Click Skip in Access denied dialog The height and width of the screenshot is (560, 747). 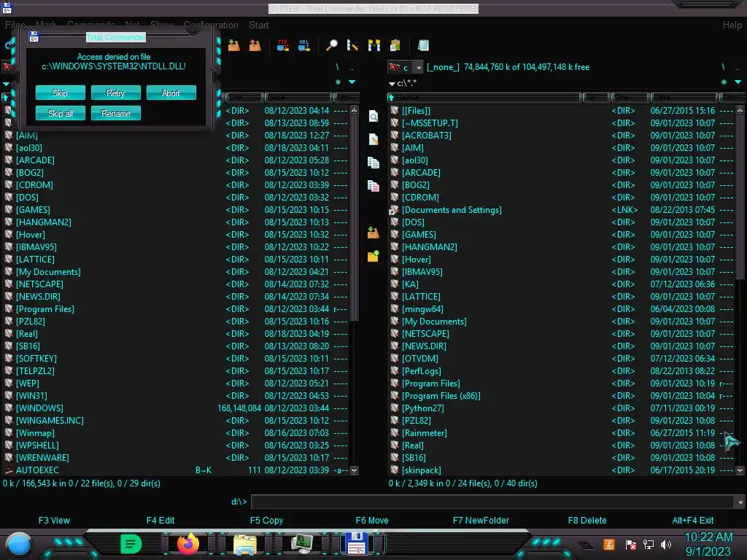click(x=60, y=93)
